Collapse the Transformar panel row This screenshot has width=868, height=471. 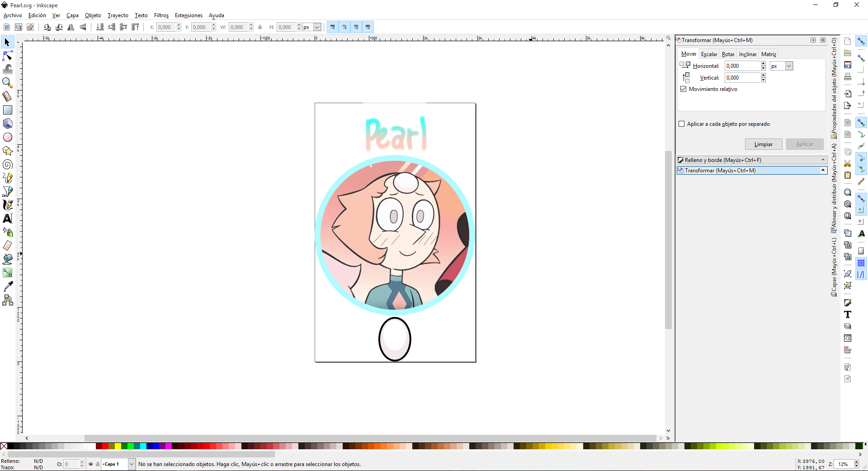(x=752, y=171)
